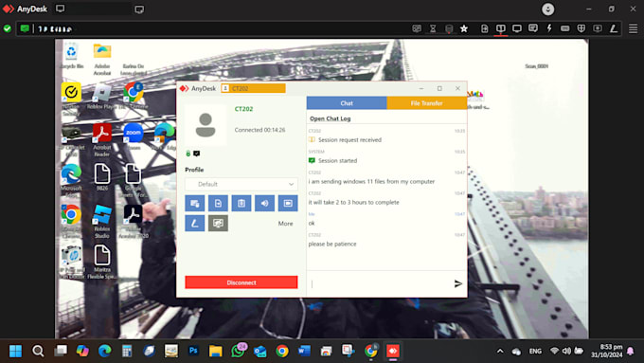Image resolution: width=644 pixels, height=363 pixels.
Task: Click the hourglass icon in the toolbar
Action: click(433, 28)
